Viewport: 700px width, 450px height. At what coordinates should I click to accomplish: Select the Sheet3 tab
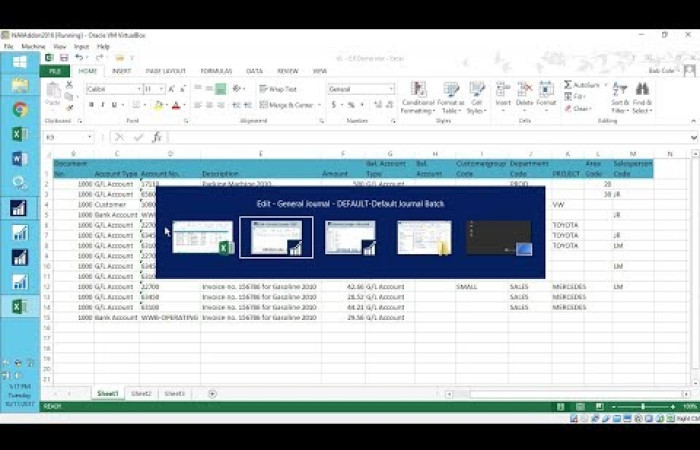coord(175,393)
